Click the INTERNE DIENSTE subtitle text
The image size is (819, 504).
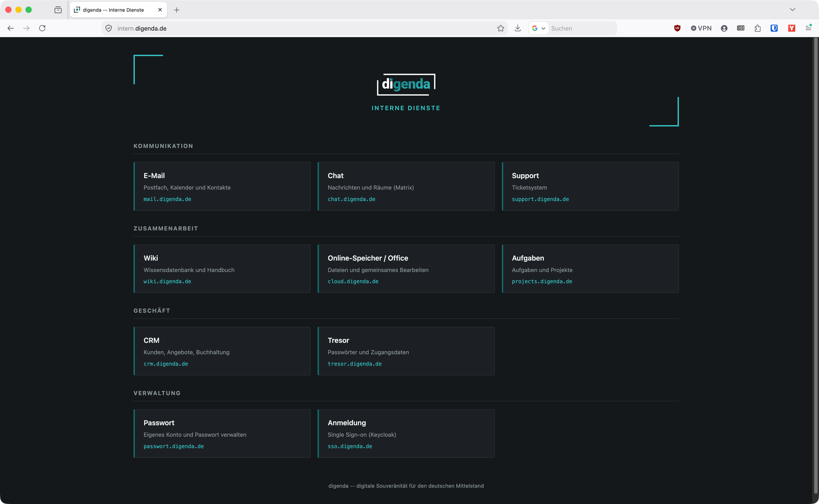click(406, 108)
